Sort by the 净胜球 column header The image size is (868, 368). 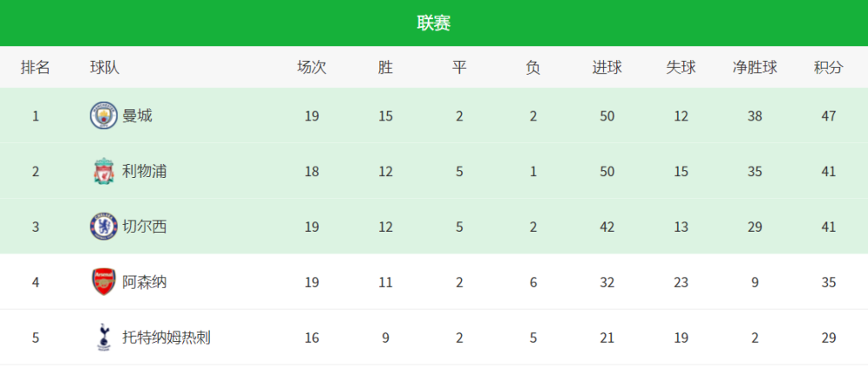[x=755, y=68]
